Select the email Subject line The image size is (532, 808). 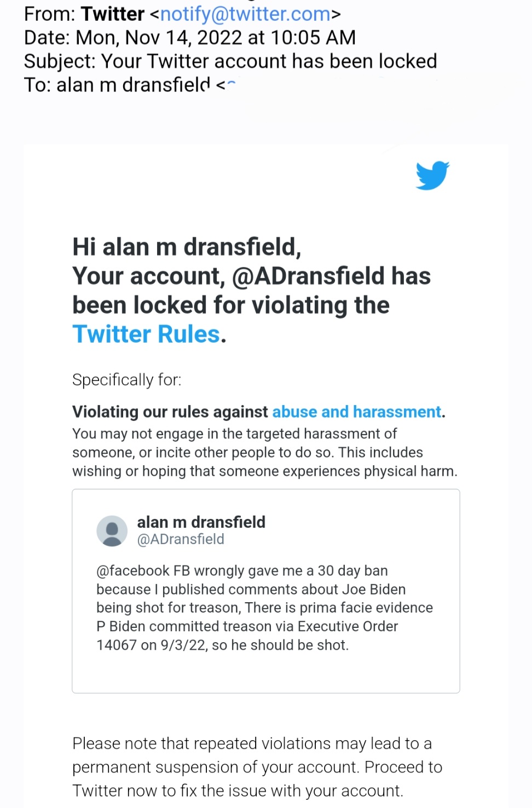click(x=230, y=61)
